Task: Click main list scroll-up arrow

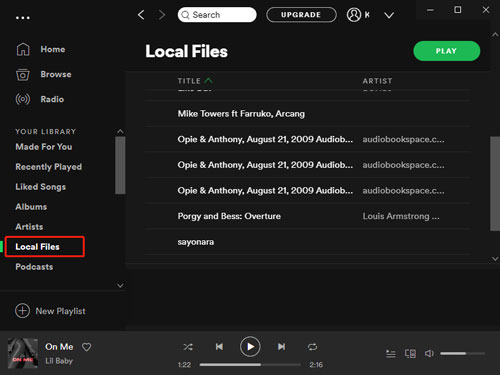Action: pos(495,34)
